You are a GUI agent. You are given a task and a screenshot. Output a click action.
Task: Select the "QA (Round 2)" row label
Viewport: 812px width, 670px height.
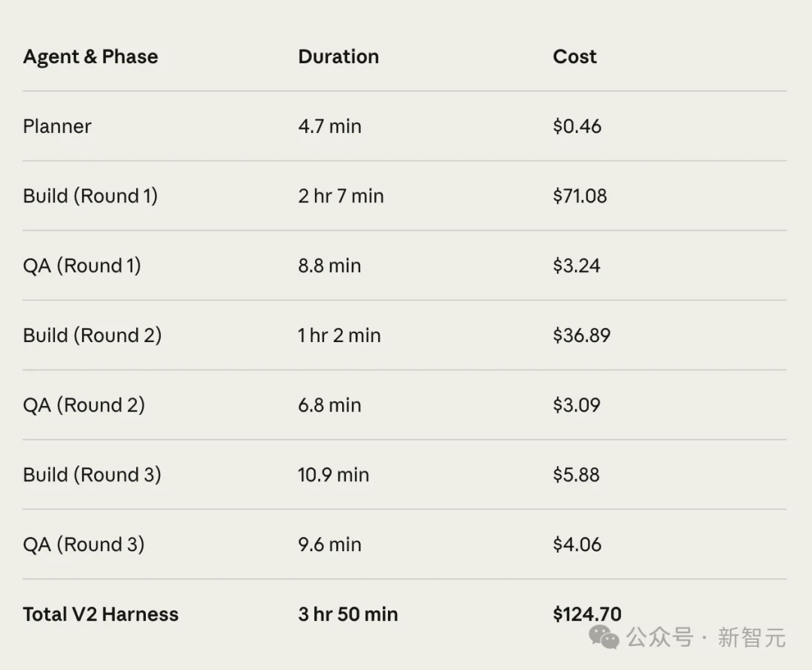coord(83,405)
